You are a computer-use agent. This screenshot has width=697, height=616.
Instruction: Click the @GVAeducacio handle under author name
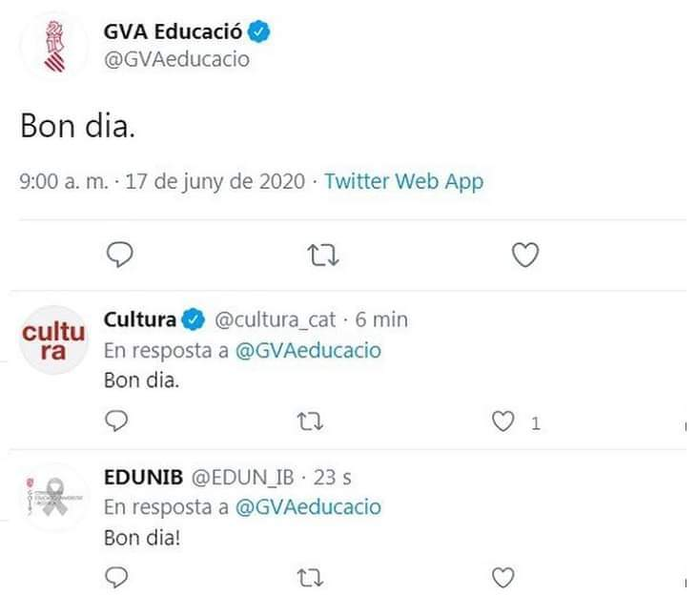[x=176, y=58]
